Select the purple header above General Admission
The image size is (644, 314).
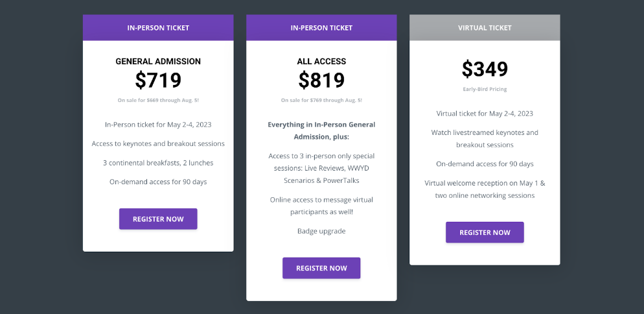point(158,28)
